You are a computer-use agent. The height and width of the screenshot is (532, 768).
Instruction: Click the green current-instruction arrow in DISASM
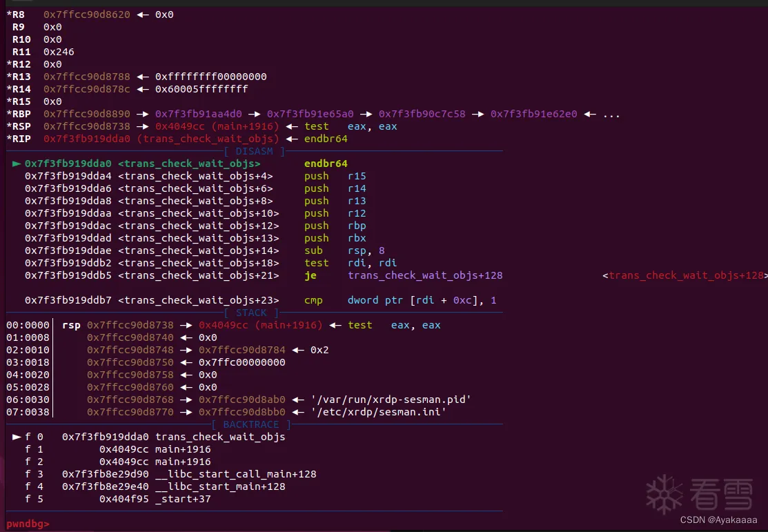tap(17, 164)
